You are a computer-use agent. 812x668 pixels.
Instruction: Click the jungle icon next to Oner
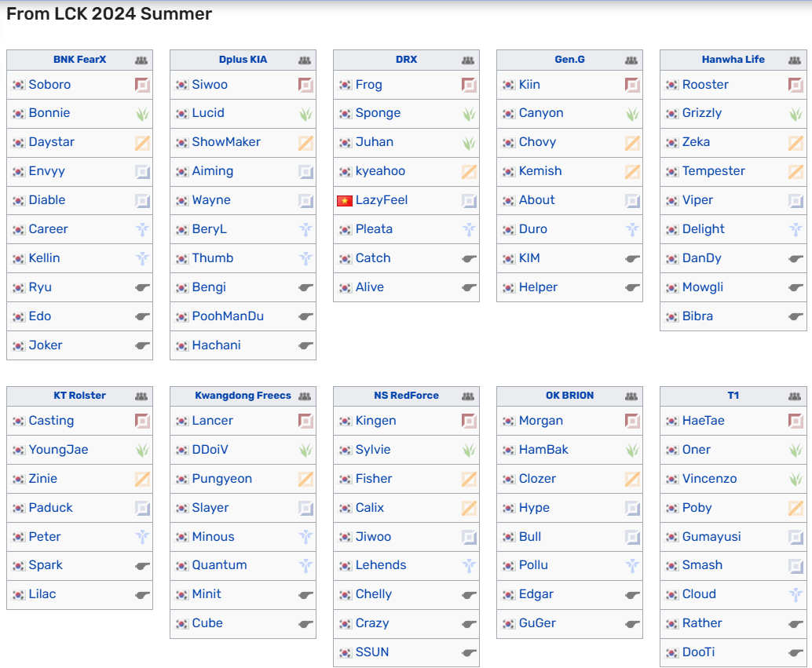[796, 450]
